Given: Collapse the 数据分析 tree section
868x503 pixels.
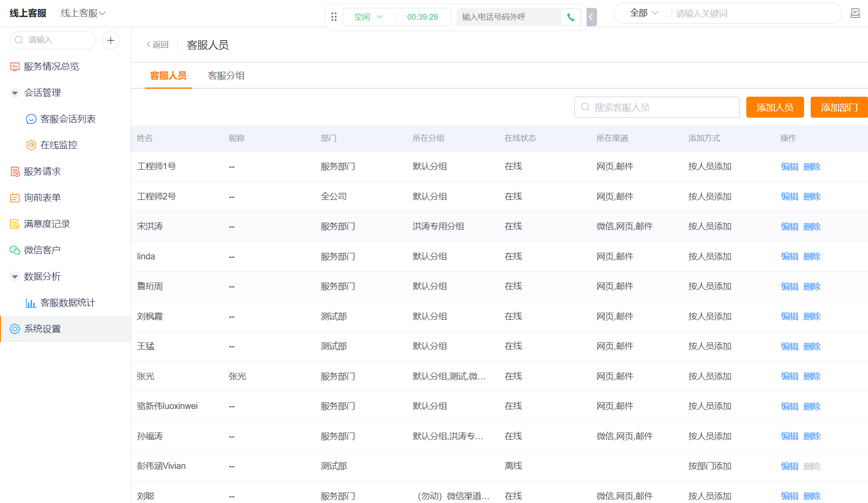Looking at the screenshot, I should (14, 276).
